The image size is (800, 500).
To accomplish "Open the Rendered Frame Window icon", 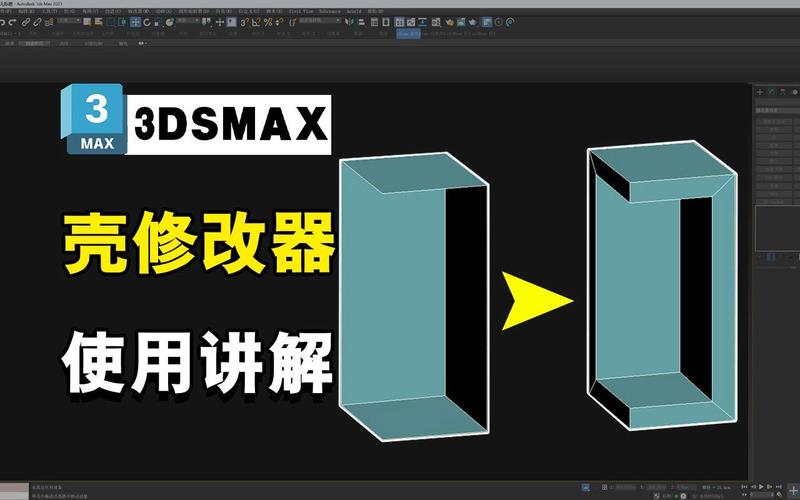I will point(461,22).
